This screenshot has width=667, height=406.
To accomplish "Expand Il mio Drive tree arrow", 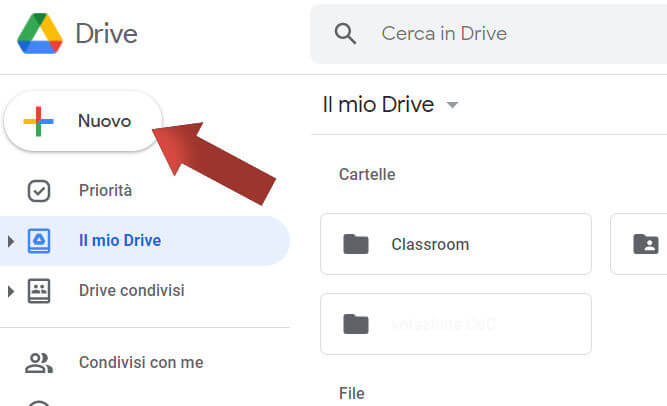I will 11,241.
